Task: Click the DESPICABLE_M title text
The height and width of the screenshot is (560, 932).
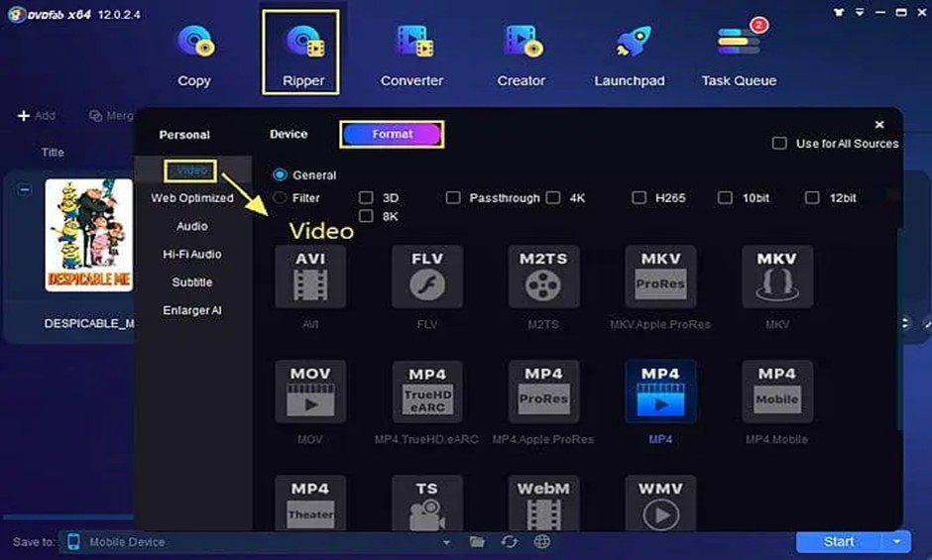Action: tap(89, 323)
